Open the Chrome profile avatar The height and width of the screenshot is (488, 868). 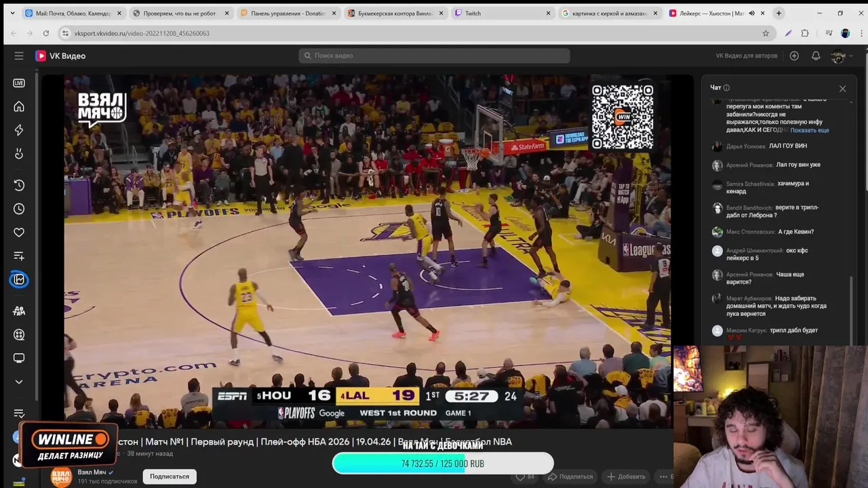coord(845,33)
